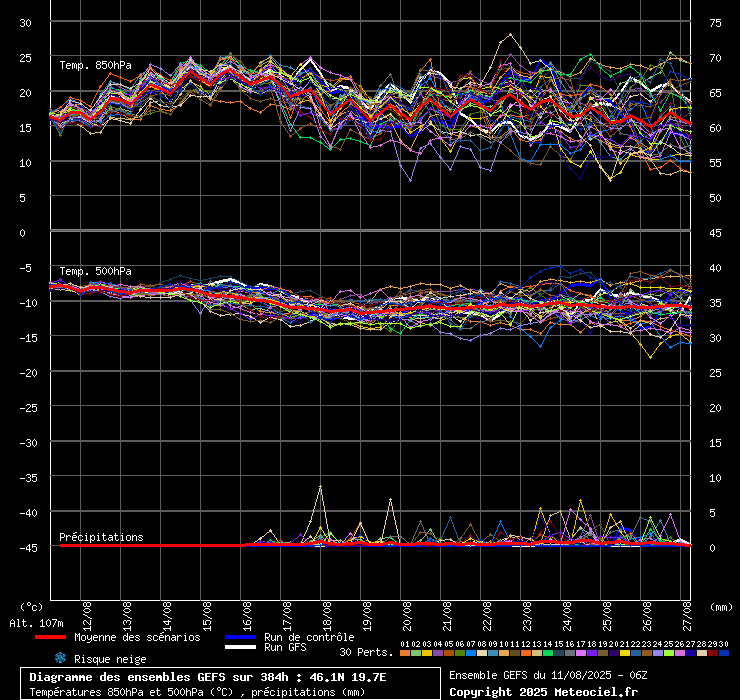Select perturbation 30 royal blue swatch
The height and width of the screenshot is (700, 740).
[723, 653]
